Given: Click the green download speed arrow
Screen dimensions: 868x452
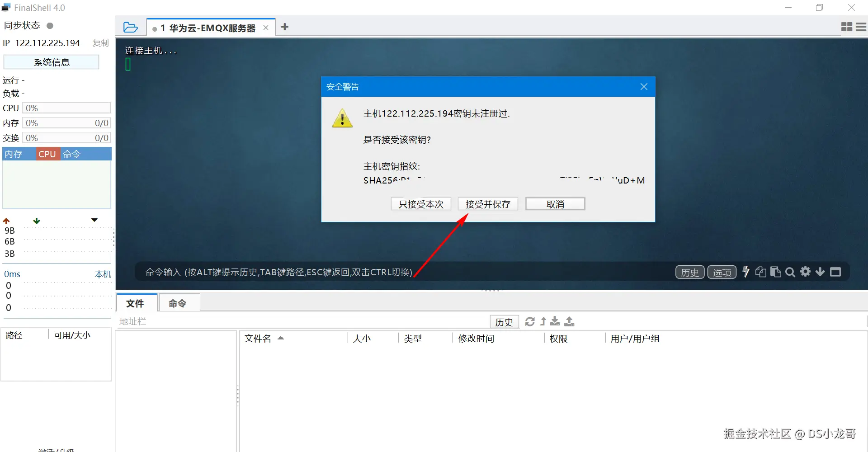Looking at the screenshot, I should [37, 221].
